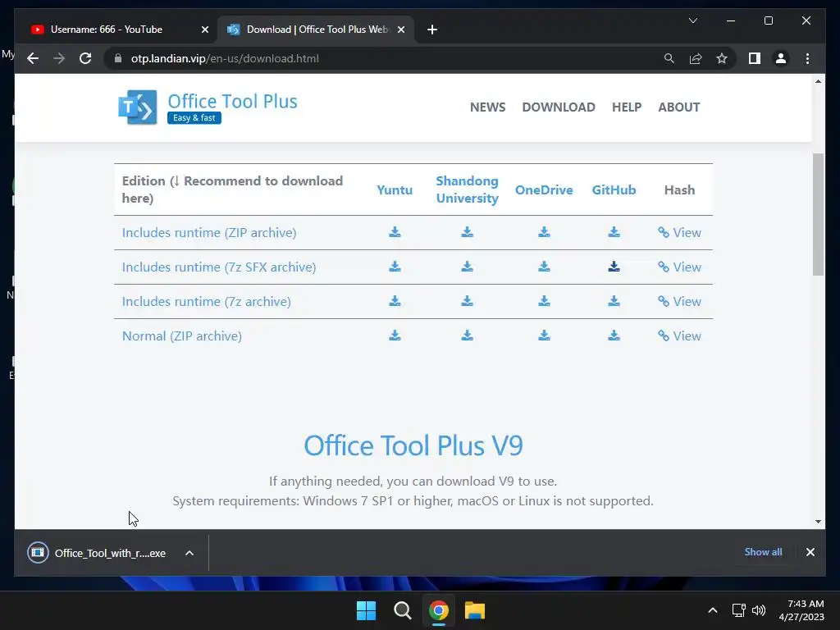Download 7z archive from Shandong University

tap(467, 301)
